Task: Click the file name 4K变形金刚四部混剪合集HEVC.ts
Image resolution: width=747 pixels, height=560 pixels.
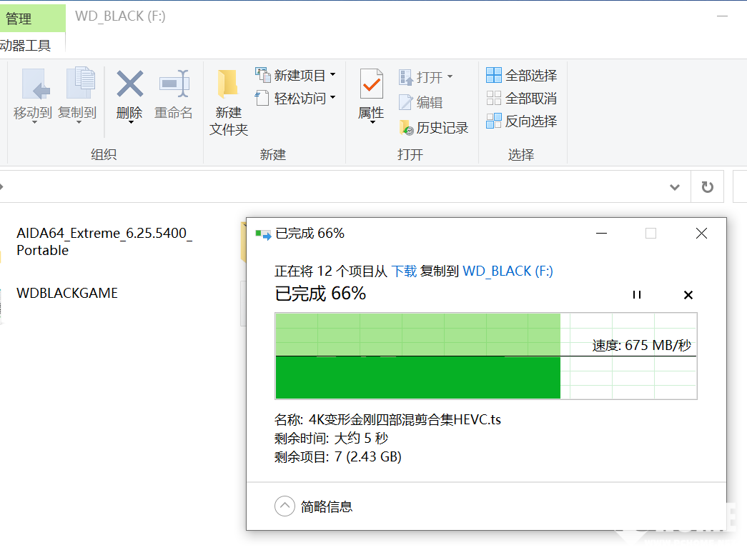Action: coord(405,419)
